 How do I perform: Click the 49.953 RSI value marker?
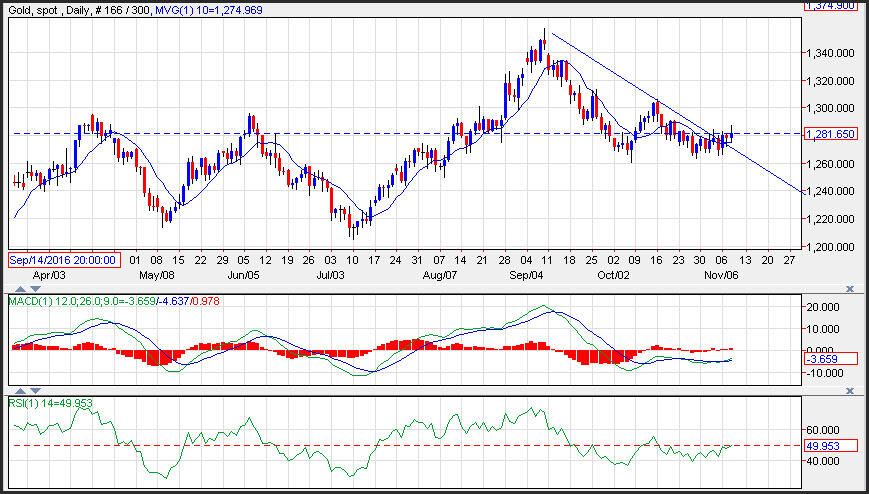829,445
